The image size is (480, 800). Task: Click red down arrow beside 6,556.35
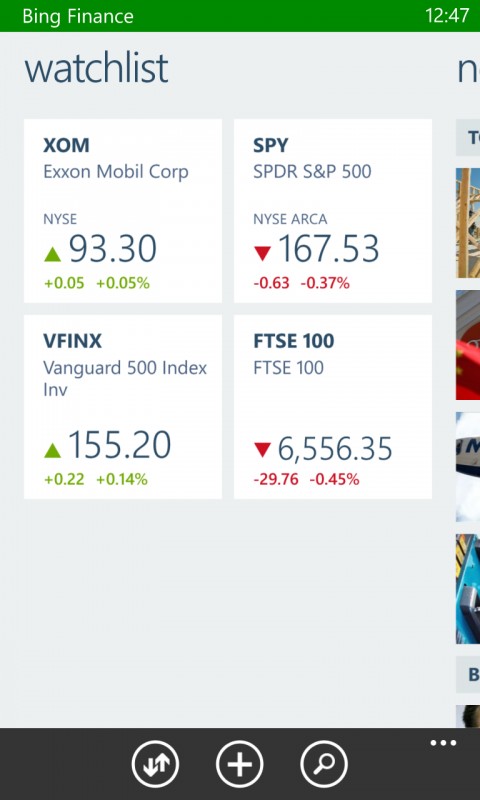tap(262, 449)
